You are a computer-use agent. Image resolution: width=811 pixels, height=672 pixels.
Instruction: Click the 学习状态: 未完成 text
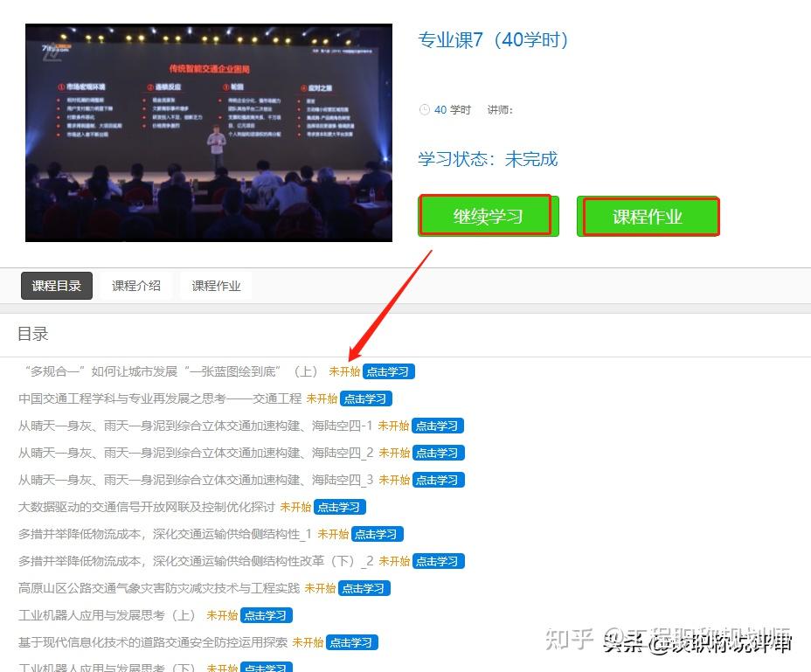click(x=489, y=159)
